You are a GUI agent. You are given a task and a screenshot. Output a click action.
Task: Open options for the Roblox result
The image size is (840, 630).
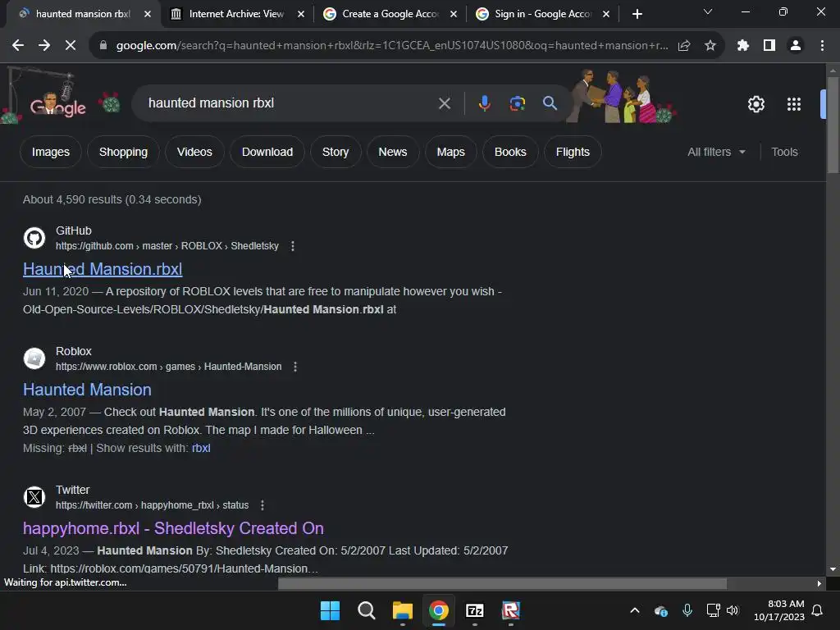tap(295, 367)
